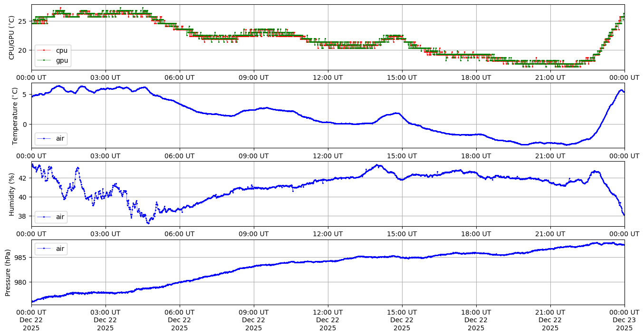Viewport: 644px width, 336px height.
Task: Click the Dec 23 2025 date label
Action: pos(624,320)
